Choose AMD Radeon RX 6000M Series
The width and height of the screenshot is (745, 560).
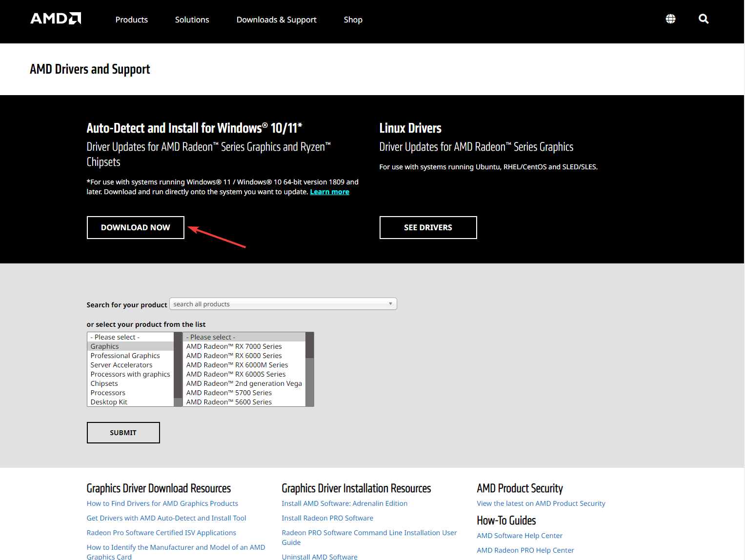244,365
